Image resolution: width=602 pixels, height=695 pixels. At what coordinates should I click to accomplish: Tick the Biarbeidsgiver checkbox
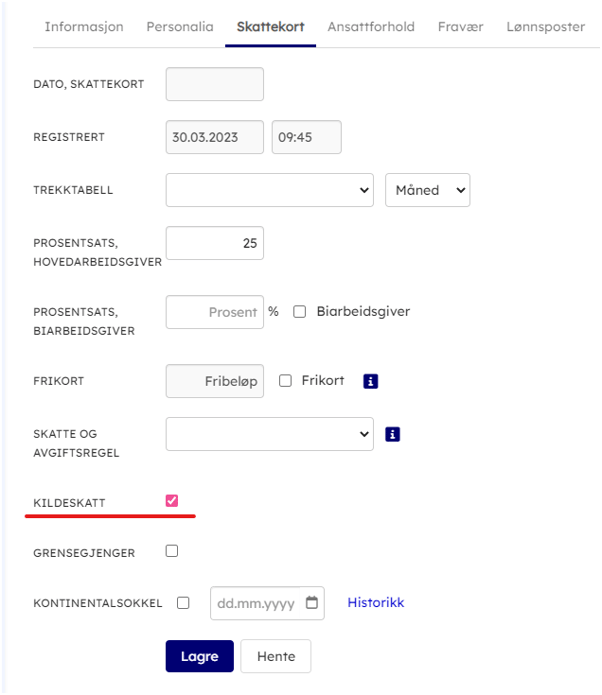pyautogui.click(x=300, y=312)
